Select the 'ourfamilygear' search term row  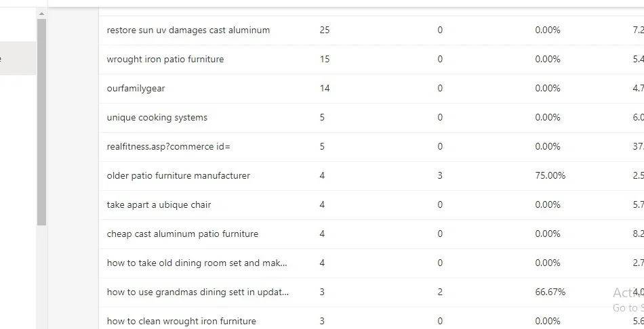pyautogui.click(x=136, y=89)
